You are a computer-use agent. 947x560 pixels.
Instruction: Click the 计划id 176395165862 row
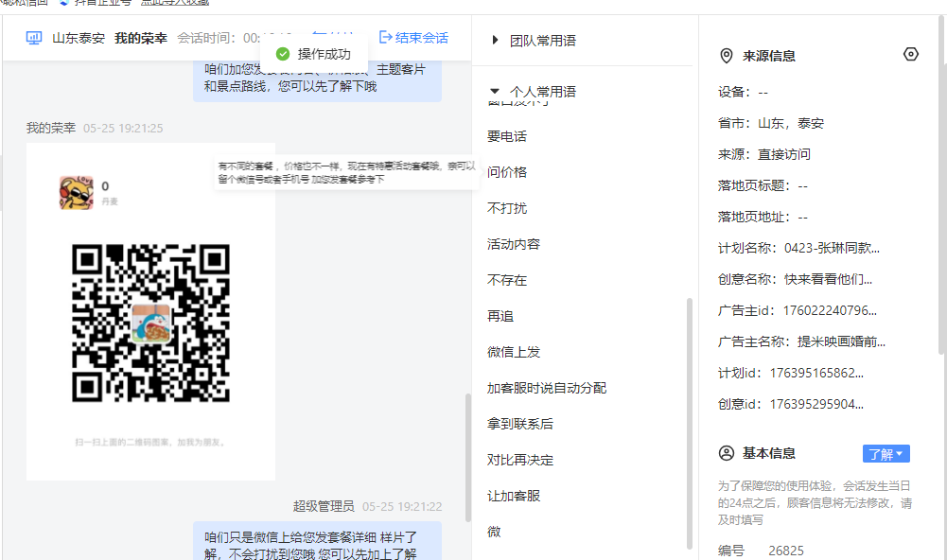click(x=791, y=374)
